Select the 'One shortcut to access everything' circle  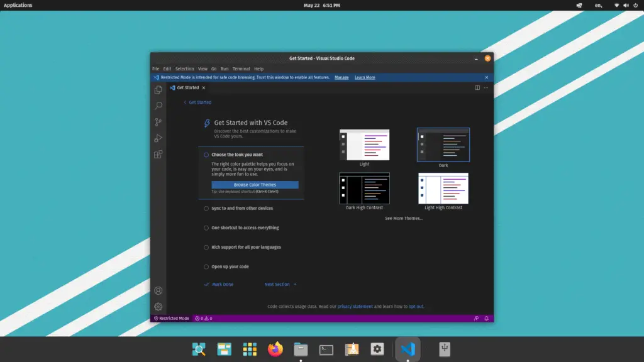coord(206,228)
